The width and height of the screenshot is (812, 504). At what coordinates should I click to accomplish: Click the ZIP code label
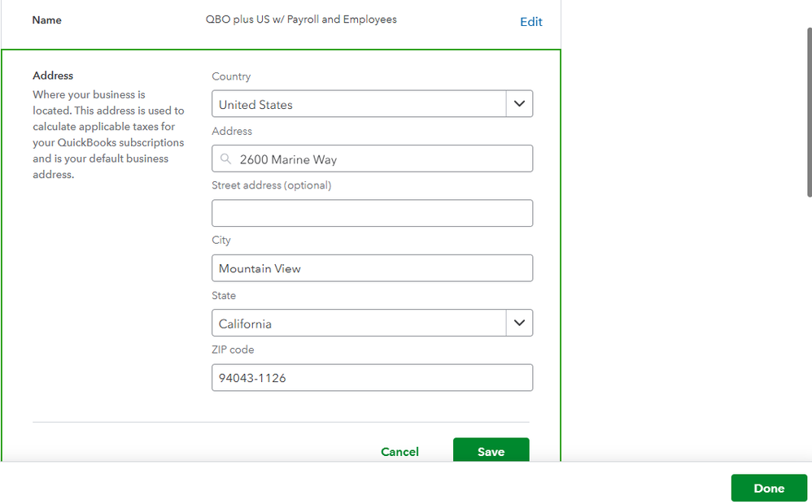pyautogui.click(x=233, y=350)
